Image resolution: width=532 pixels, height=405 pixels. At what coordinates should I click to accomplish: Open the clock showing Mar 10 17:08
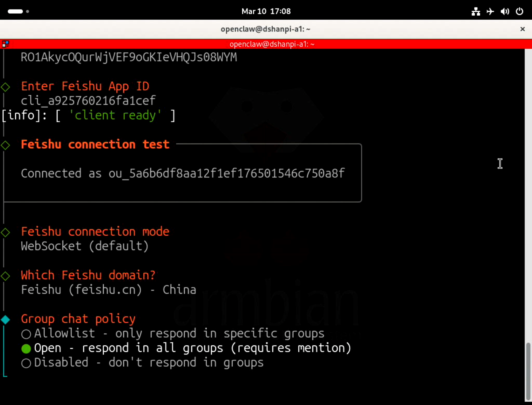coord(266,12)
